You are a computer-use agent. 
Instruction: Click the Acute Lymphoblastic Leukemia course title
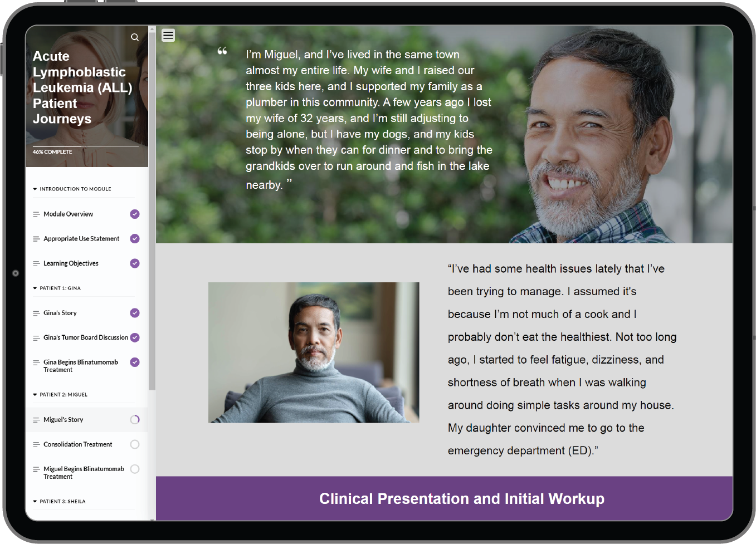(82, 87)
